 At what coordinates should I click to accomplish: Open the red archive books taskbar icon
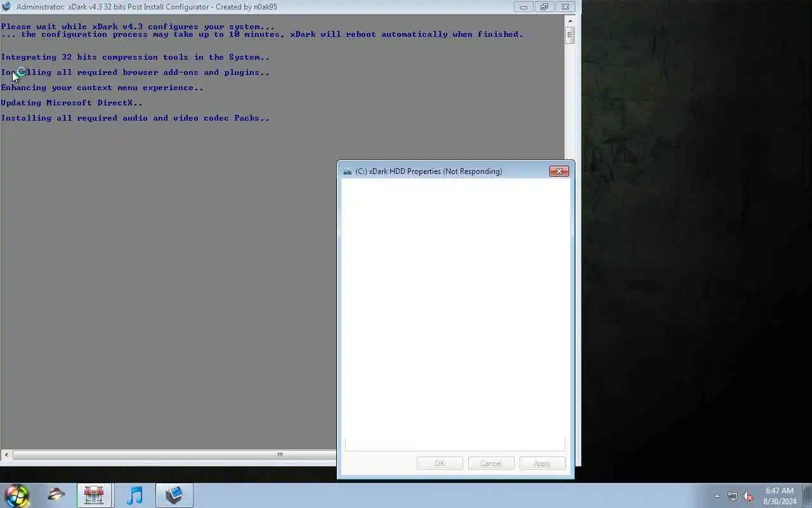click(94, 495)
